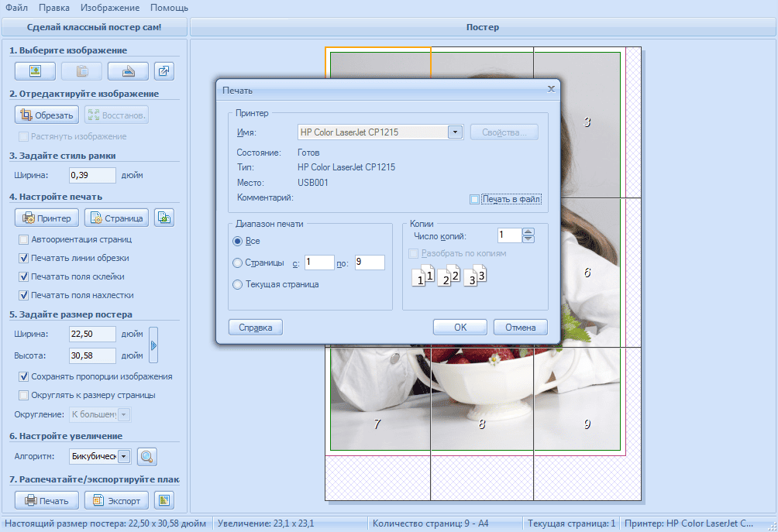
Task: Click the Постер panel header
Action: (483, 27)
